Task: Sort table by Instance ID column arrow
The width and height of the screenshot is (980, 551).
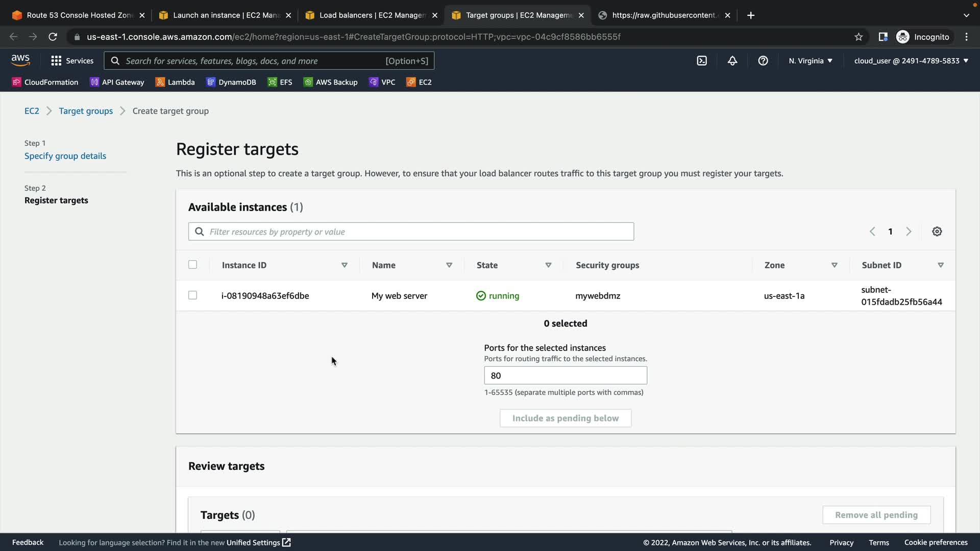Action: pyautogui.click(x=345, y=265)
